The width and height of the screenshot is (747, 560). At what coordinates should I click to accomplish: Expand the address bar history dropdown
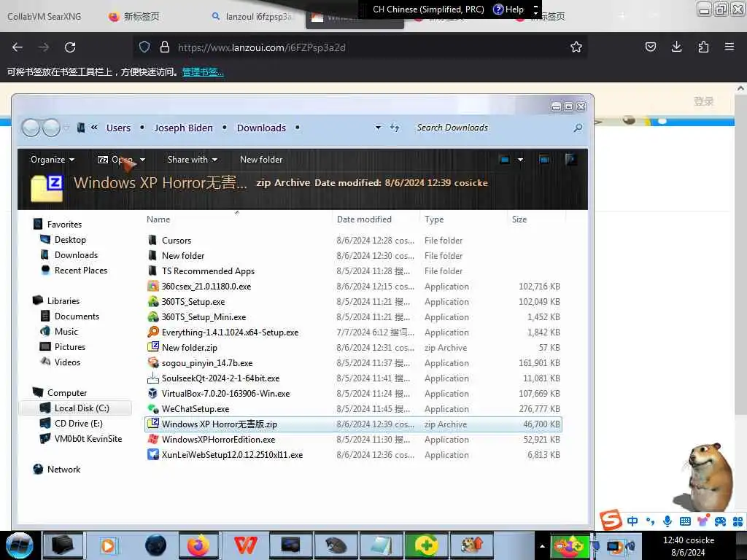(x=378, y=128)
